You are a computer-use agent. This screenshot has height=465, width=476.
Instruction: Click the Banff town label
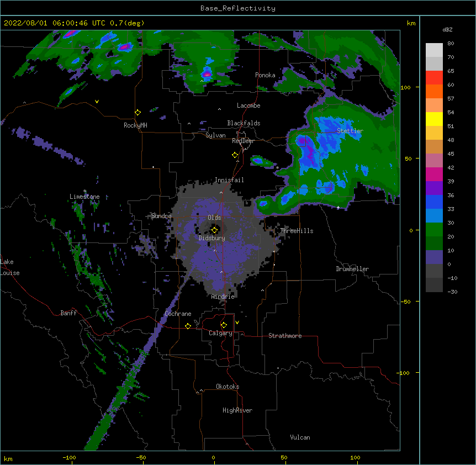tap(68, 313)
